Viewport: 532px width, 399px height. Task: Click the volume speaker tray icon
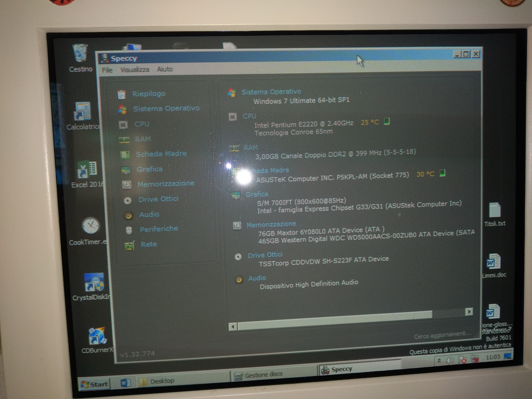pos(450,360)
